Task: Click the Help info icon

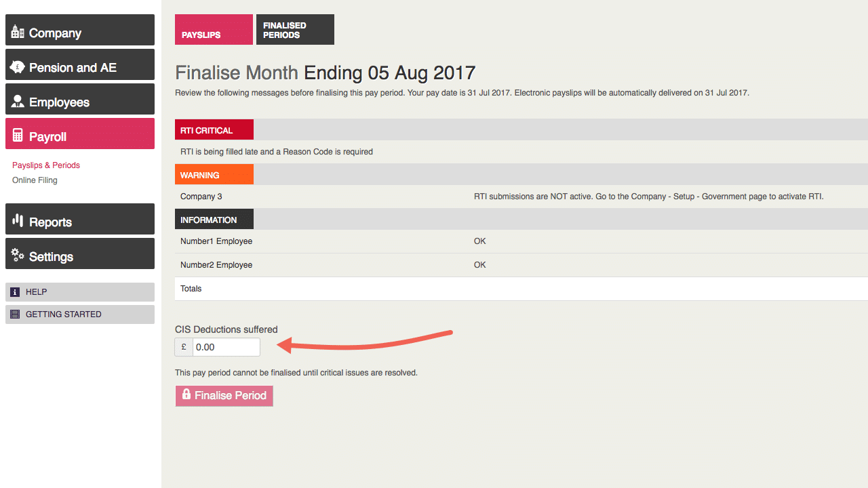Action: pyautogui.click(x=15, y=292)
